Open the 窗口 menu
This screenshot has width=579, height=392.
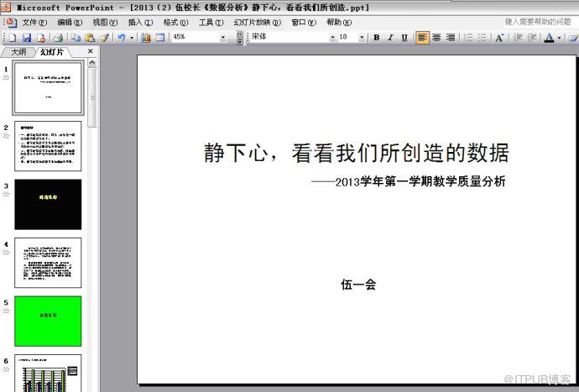304,23
